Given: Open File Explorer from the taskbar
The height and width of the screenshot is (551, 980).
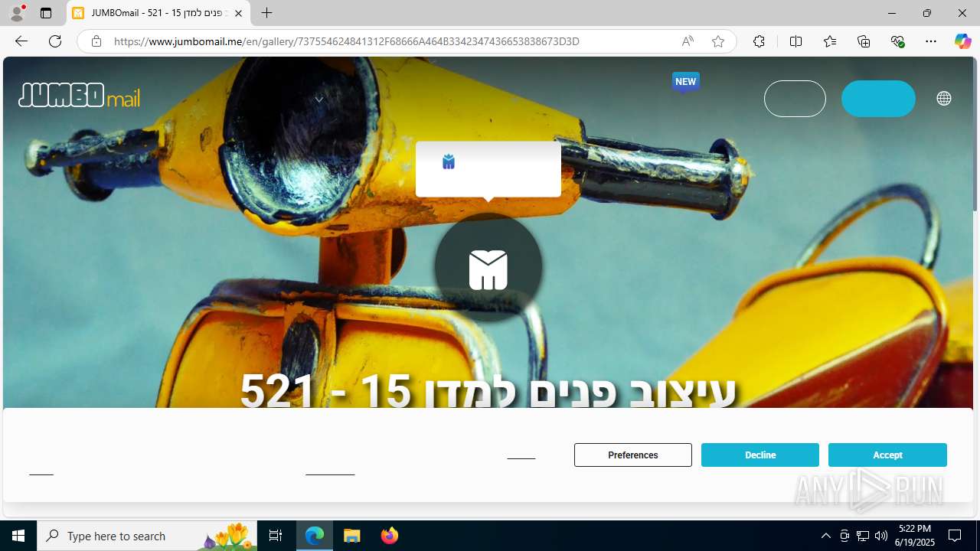Looking at the screenshot, I should [x=352, y=536].
